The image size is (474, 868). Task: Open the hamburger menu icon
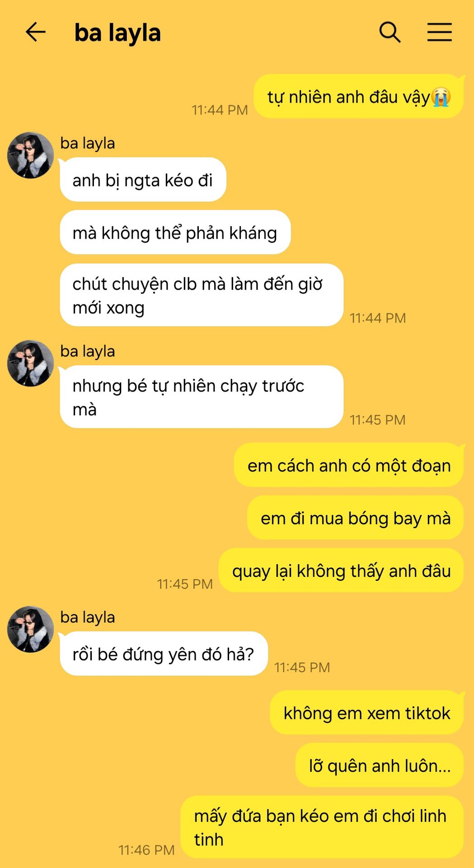pos(440,33)
